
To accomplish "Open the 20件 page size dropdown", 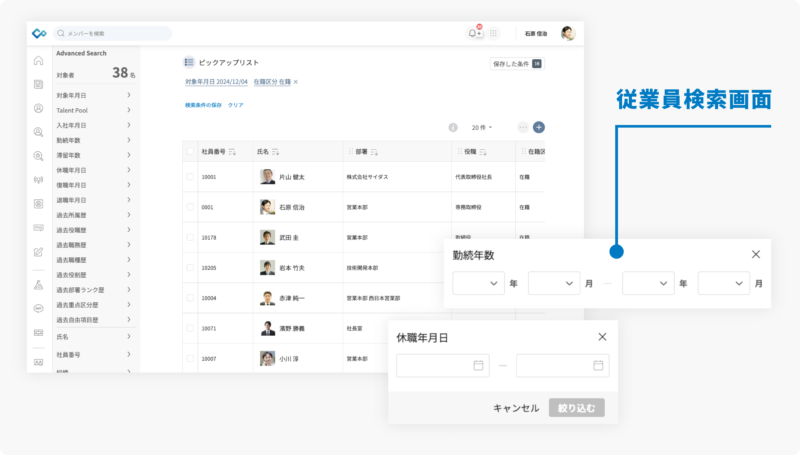I will point(482,128).
